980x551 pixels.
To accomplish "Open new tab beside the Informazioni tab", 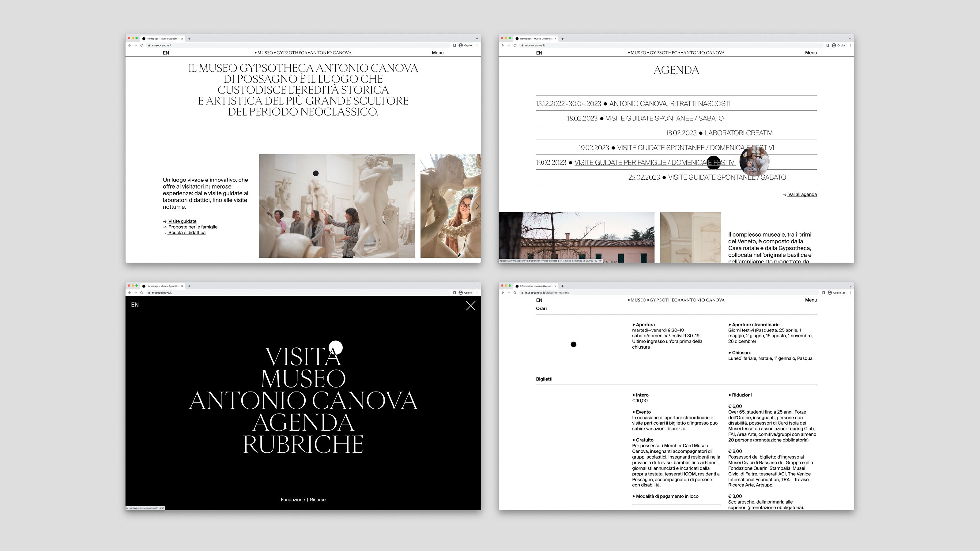I will tap(562, 286).
